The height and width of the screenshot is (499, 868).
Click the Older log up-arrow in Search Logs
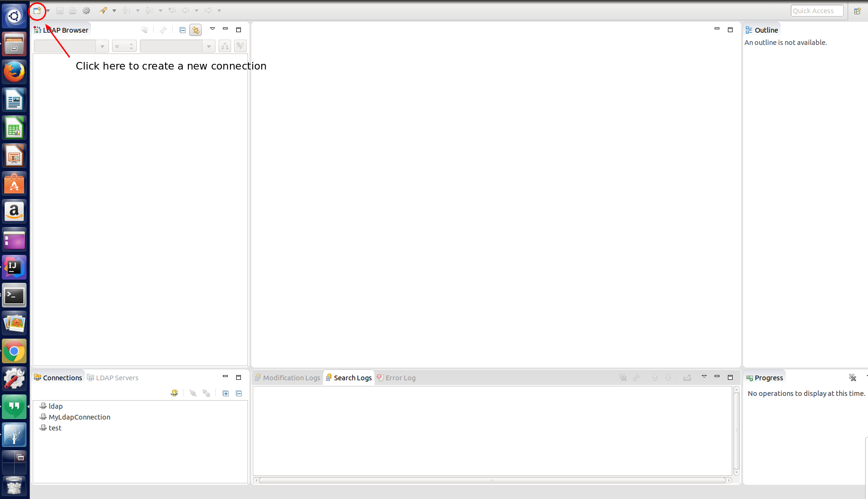click(x=655, y=377)
